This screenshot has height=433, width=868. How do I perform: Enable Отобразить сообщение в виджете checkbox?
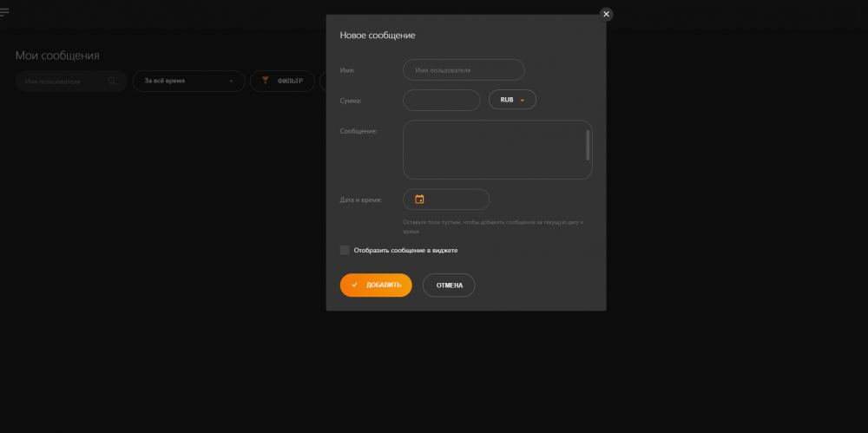click(x=345, y=250)
